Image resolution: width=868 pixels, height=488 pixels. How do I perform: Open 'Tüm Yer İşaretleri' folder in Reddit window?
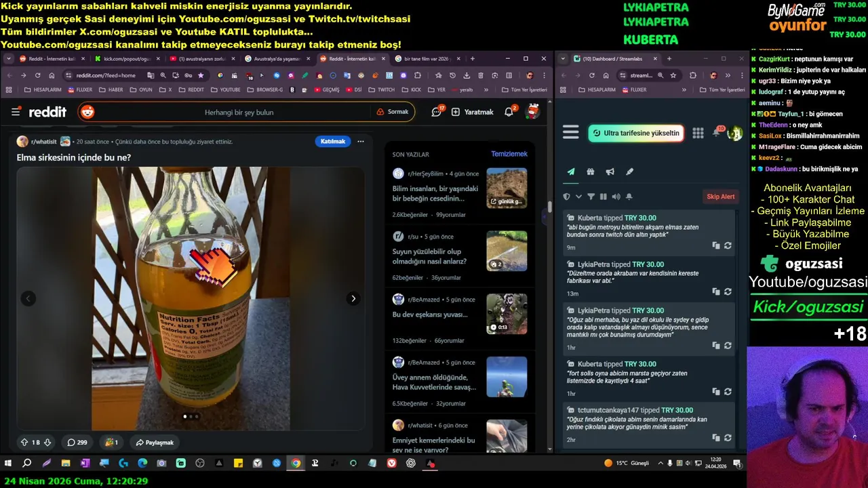pyautogui.click(x=524, y=89)
